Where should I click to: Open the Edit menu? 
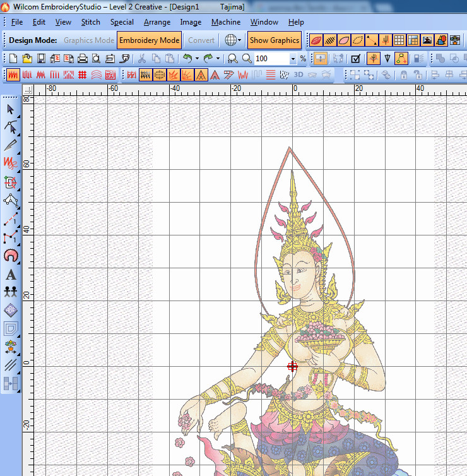tap(39, 22)
